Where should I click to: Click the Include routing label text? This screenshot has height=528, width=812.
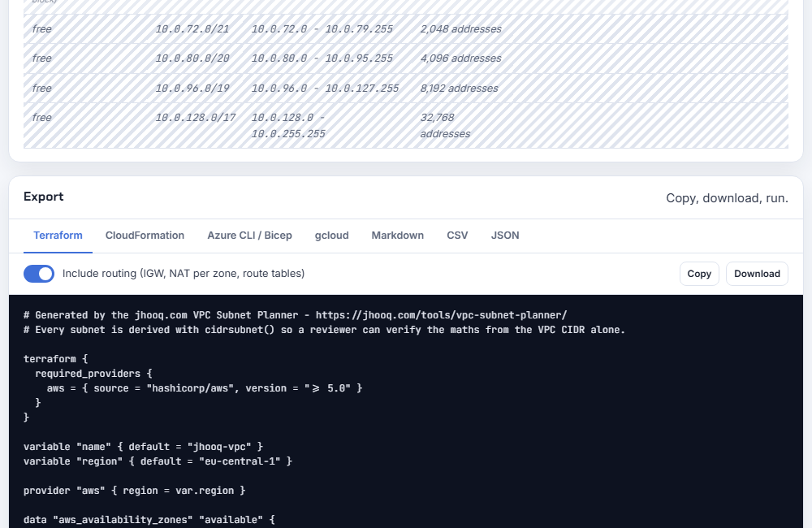(184, 274)
